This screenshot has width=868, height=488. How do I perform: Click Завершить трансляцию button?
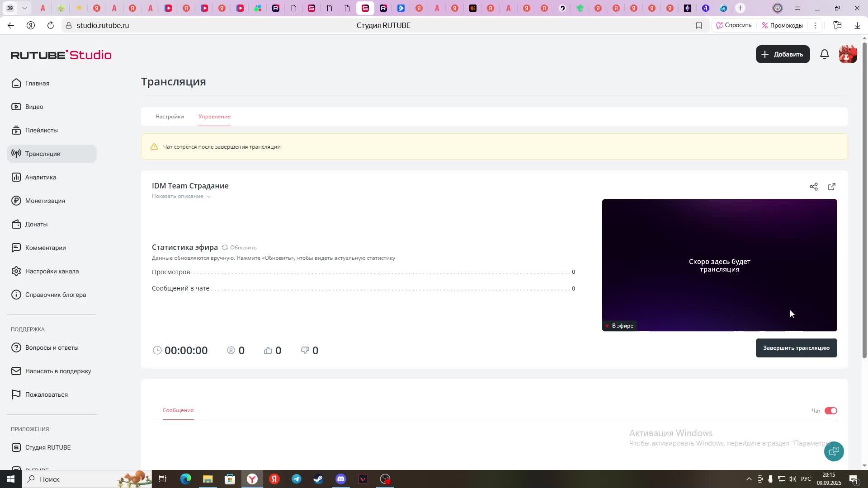pyautogui.click(x=796, y=348)
